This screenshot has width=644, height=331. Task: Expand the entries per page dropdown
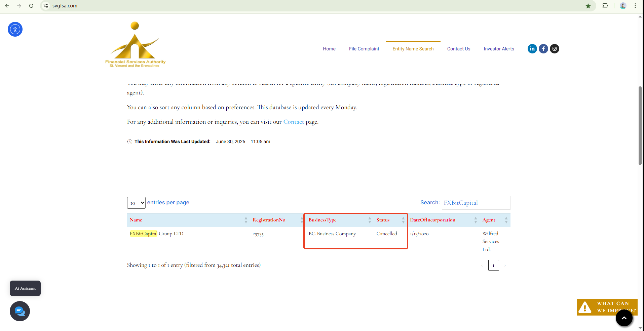coord(136,203)
